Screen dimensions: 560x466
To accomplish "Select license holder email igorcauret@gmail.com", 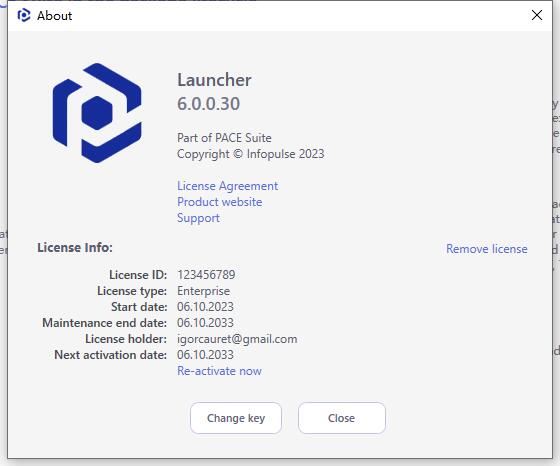I will (237, 339).
